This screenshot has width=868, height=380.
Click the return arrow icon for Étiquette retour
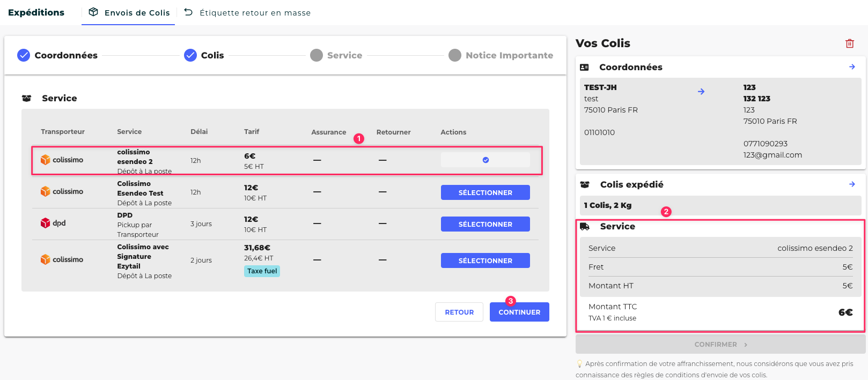point(188,12)
